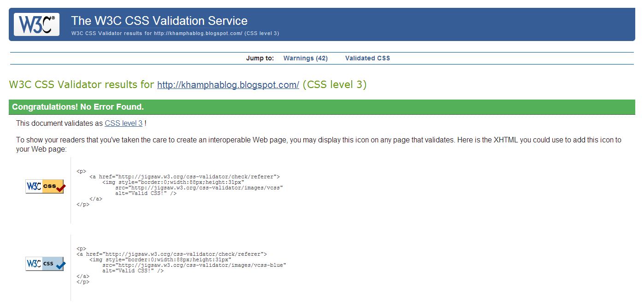Jump to Validated CSS section
The image size is (644, 306).
coord(367,58)
